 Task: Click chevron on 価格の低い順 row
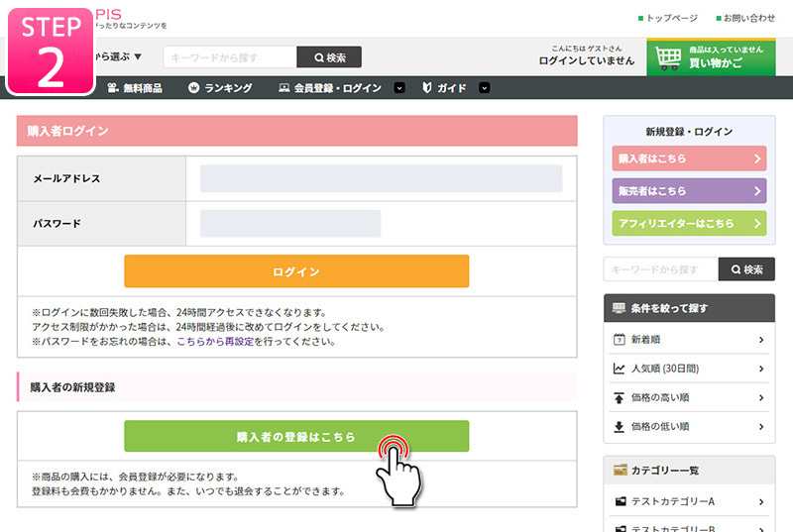(x=761, y=427)
